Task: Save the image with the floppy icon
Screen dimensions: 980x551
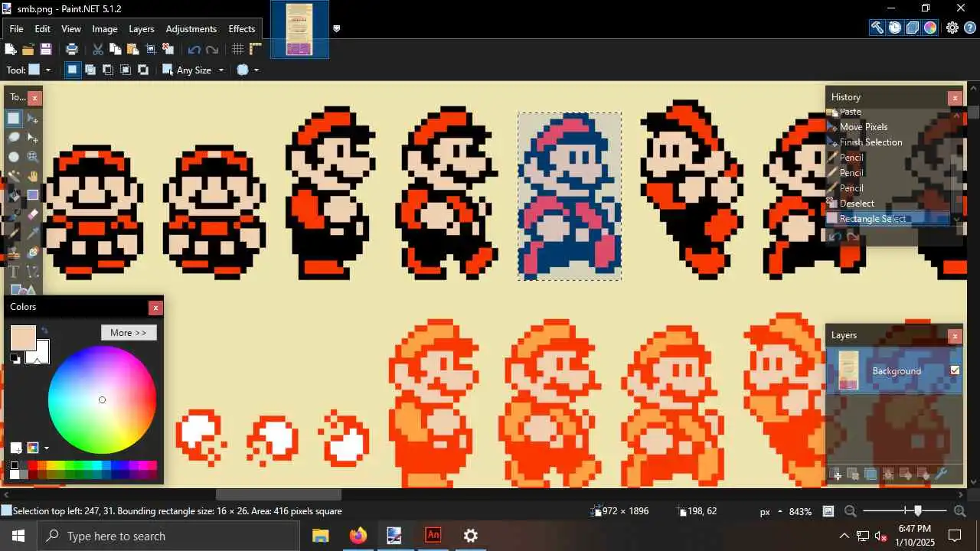Action: [x=46, y=49]
